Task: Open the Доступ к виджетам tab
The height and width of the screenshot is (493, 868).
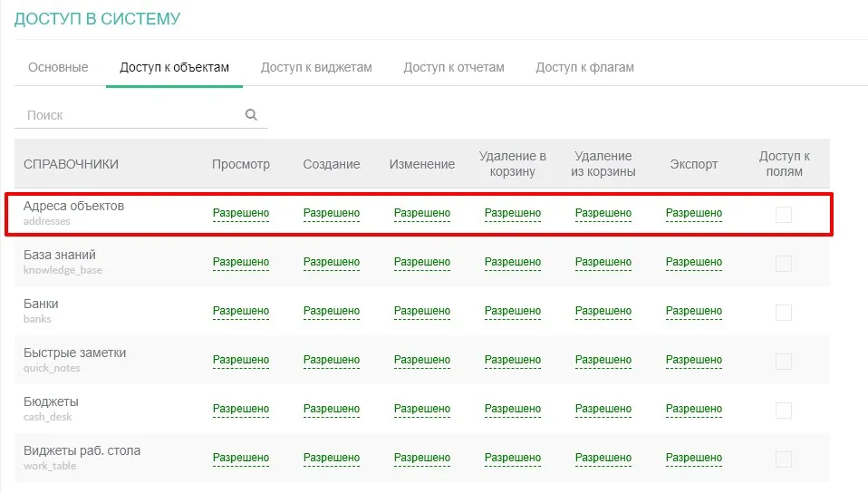Action: (x=316, y=67)
